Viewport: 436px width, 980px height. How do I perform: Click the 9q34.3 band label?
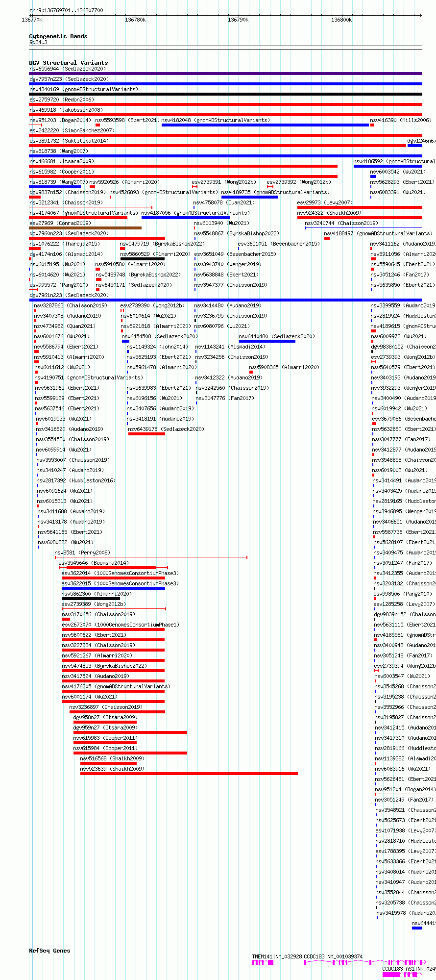[38, 43]
